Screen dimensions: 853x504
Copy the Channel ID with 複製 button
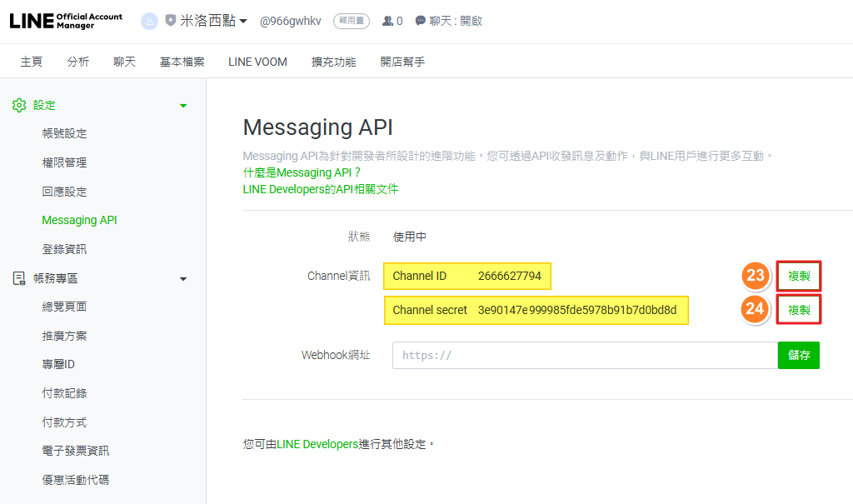click(x=799, y=277)
